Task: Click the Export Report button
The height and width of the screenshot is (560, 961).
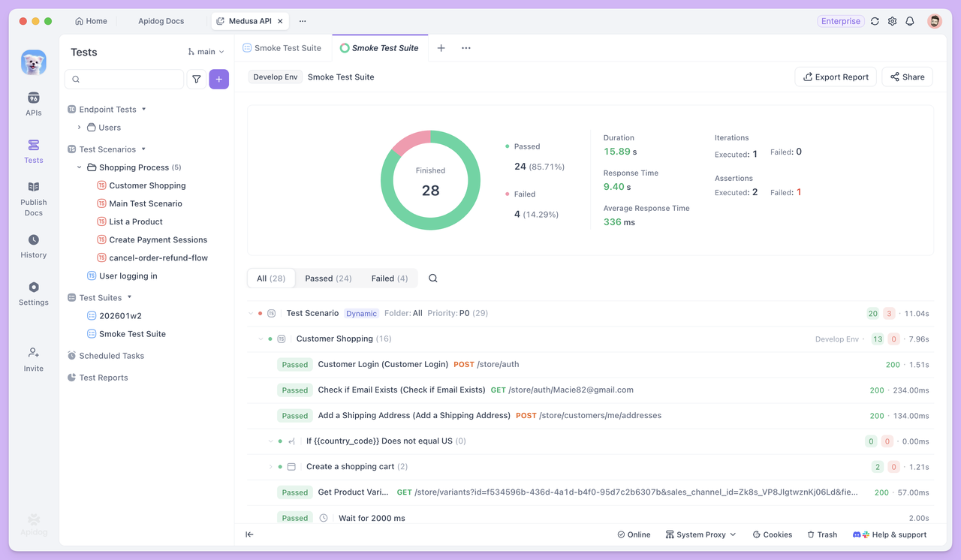Action: coord(835,77)
